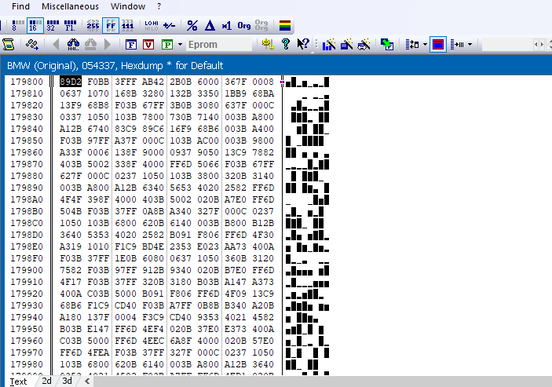Toggle hexadecimal FF number display

pyautogui.click(x=111, y=25)
